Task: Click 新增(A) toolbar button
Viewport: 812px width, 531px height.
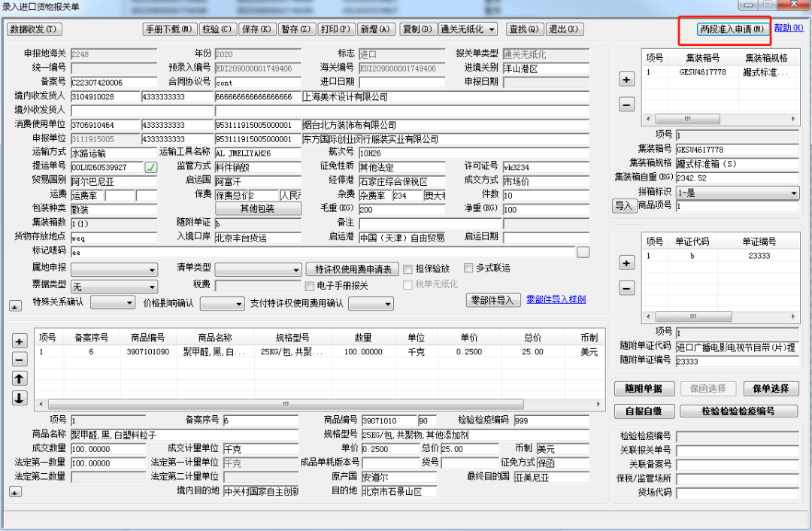Action: [375, 29]
